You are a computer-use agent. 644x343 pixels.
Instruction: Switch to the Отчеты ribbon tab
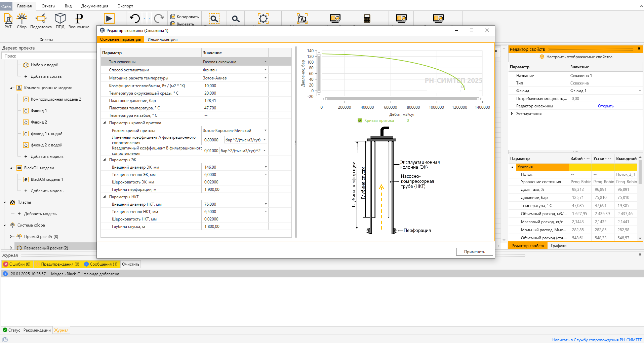[x=48, y=6]
